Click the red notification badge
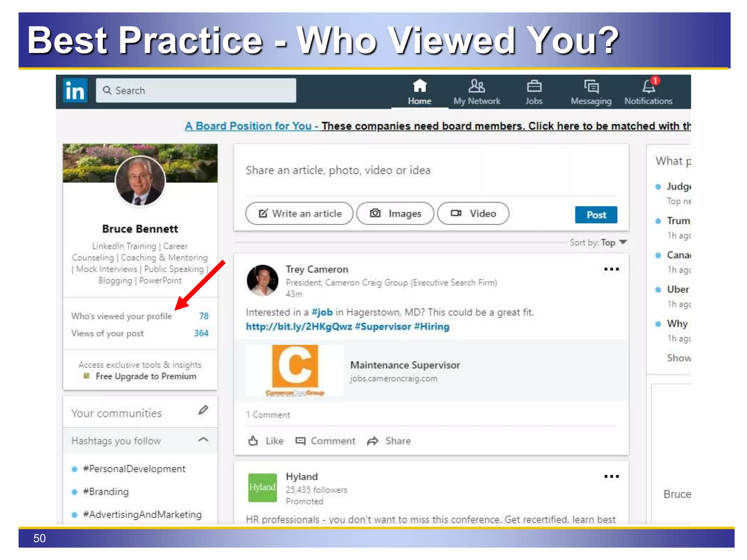This screenshot has height=560, width=747. point(655,81)
